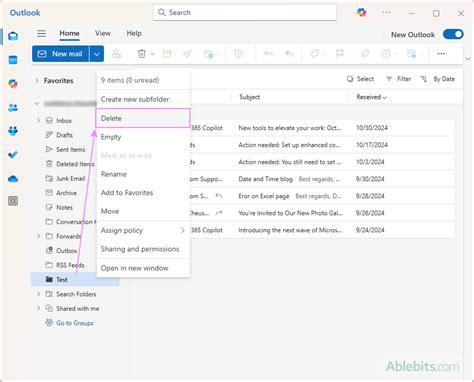Open the OneDrive cloud icon
This screenshot has width=474, height=382.
point(13,179)
